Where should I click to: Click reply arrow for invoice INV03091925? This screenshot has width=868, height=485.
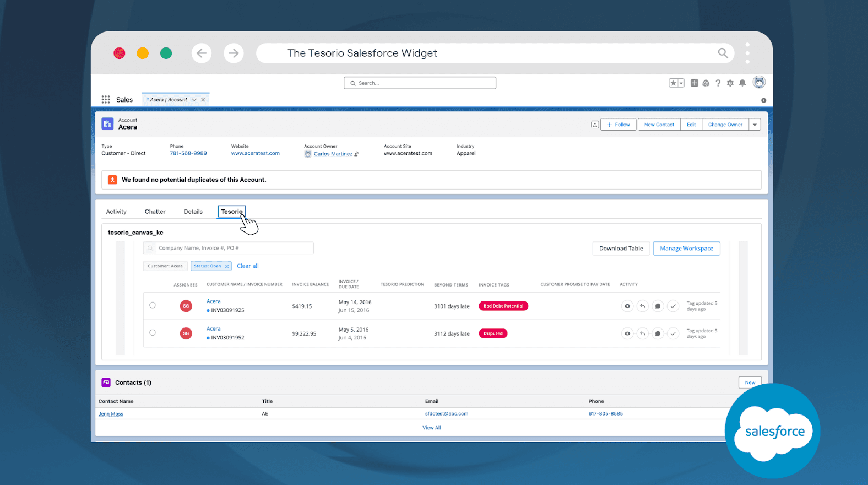coord(642,306)
